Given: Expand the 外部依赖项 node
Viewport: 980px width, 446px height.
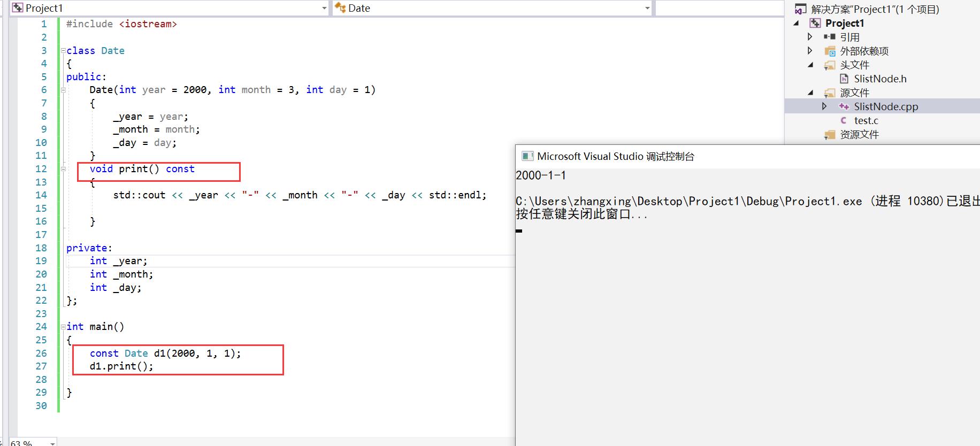Looking at the screenshot, I should point(810,51).
